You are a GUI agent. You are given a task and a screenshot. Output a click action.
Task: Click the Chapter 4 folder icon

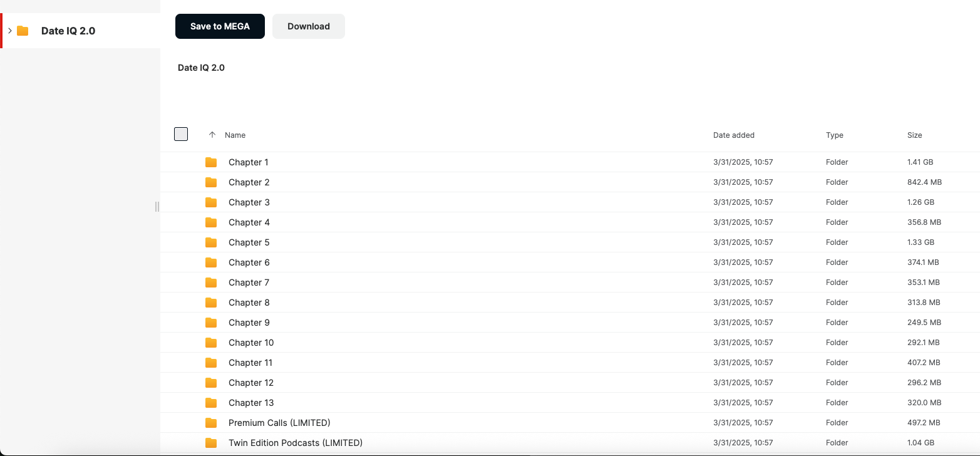(211, 222)
